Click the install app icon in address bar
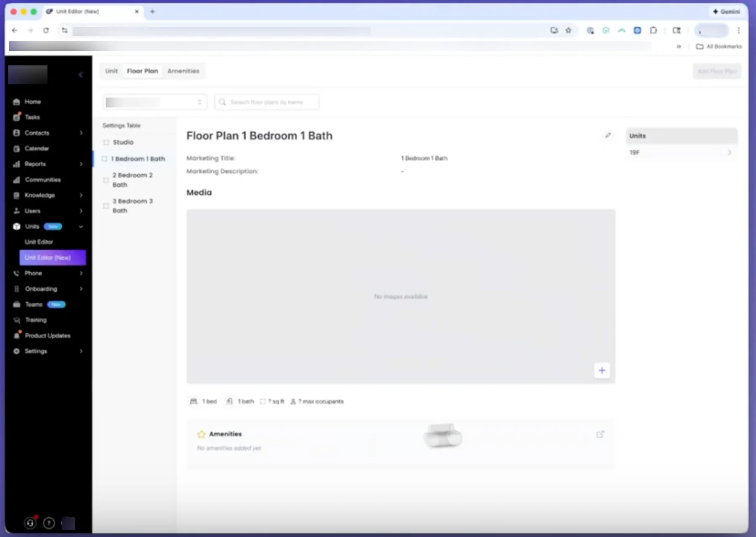 [554, 30]
